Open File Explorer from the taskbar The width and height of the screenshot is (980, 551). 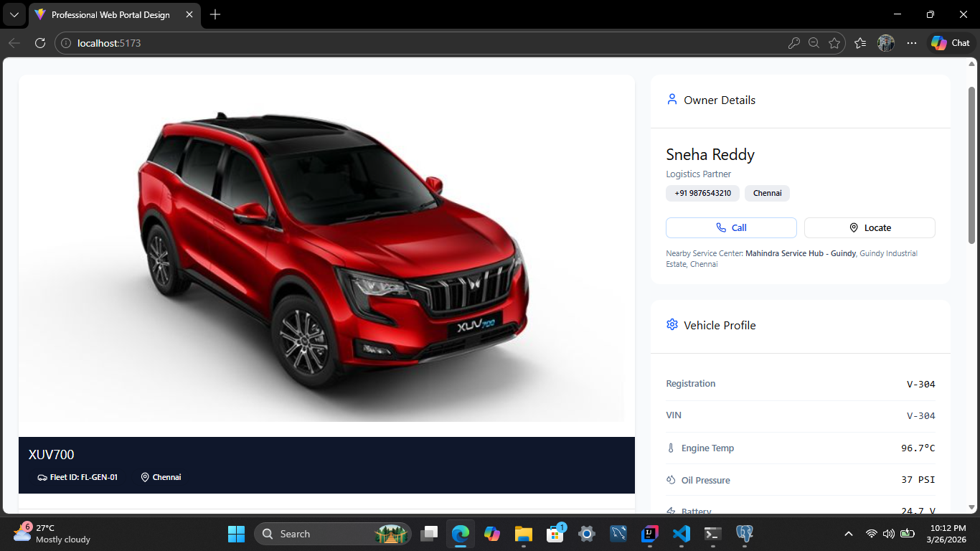tap(523, 534)
